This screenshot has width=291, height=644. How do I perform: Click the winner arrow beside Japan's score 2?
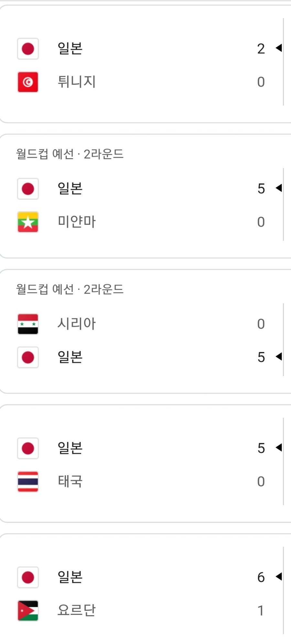pyautogui.click(x=279, y=48)
